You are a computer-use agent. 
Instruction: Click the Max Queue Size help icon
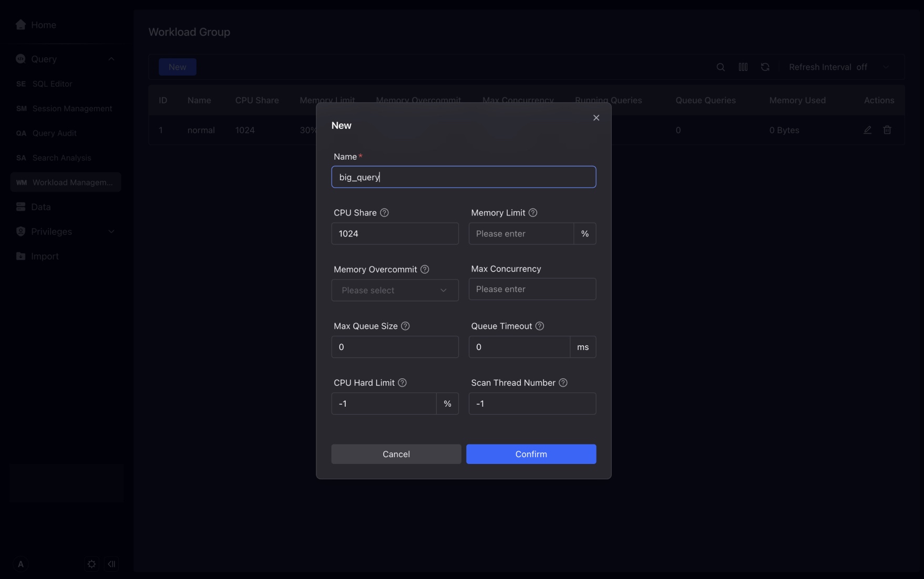pos(405,326)
